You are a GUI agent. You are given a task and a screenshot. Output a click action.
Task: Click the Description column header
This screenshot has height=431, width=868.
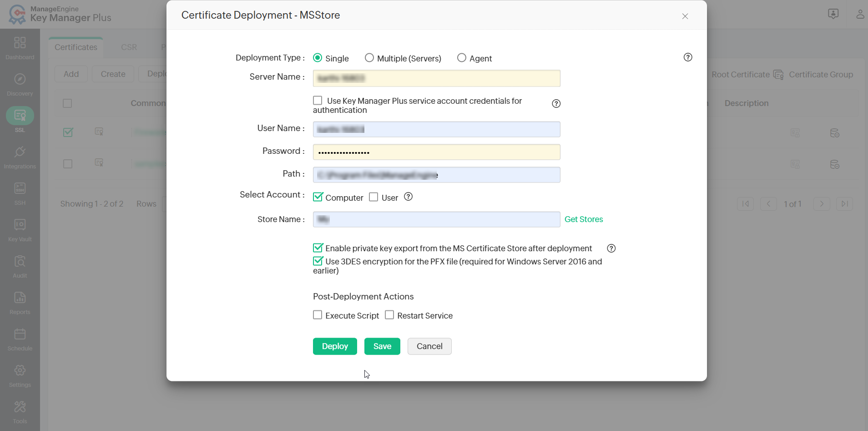pyautogui.click(x=747, y=103)
